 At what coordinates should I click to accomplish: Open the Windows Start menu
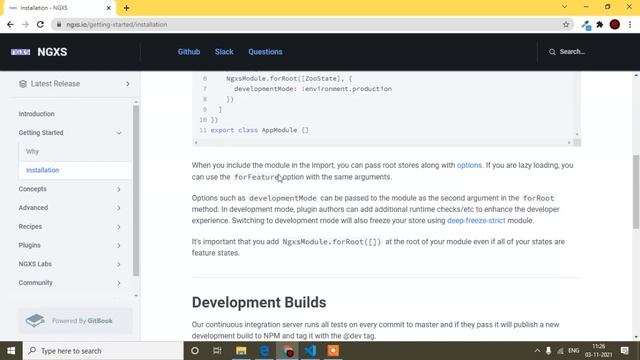(11, 351)
